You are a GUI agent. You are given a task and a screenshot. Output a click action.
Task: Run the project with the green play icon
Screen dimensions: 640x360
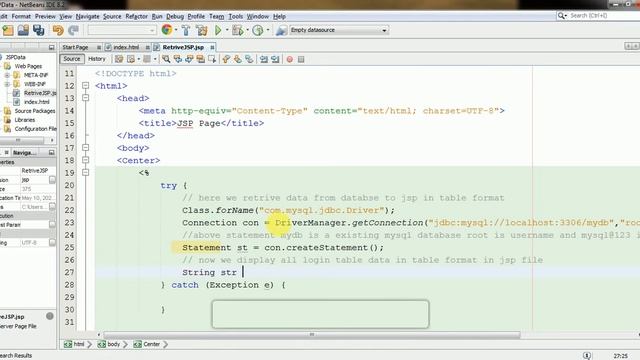pyautogui.click(x=218, y=30)
